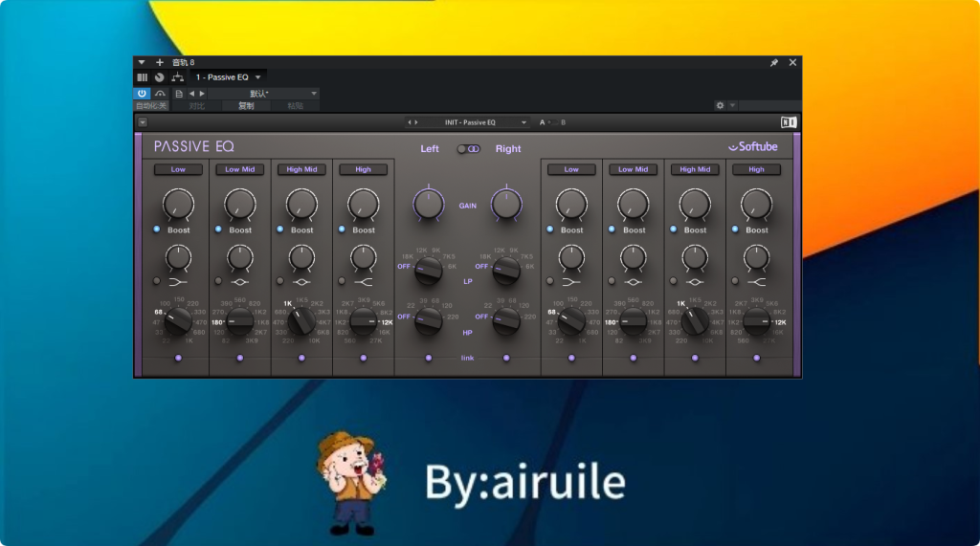This screenshot has height=546, width=980.
Task: Toggle the left channel High Mid band button
Action: [301, 169]
